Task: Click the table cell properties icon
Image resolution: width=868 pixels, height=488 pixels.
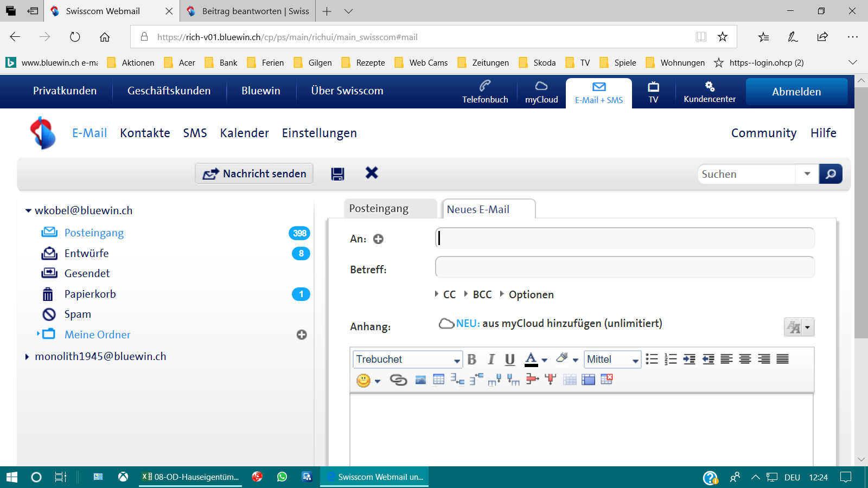Action: pyautogui.click(x=570, y=380)
